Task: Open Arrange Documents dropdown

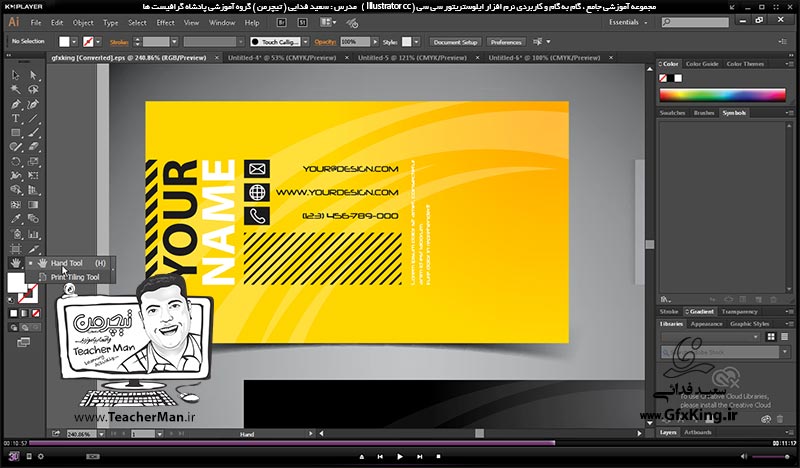Action: [328, 22]
